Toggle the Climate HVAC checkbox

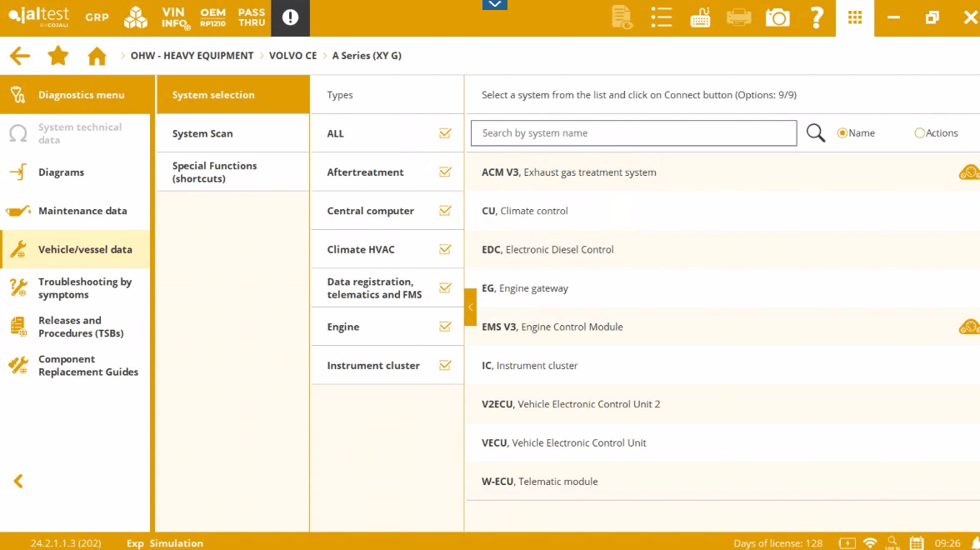[445, 249]
